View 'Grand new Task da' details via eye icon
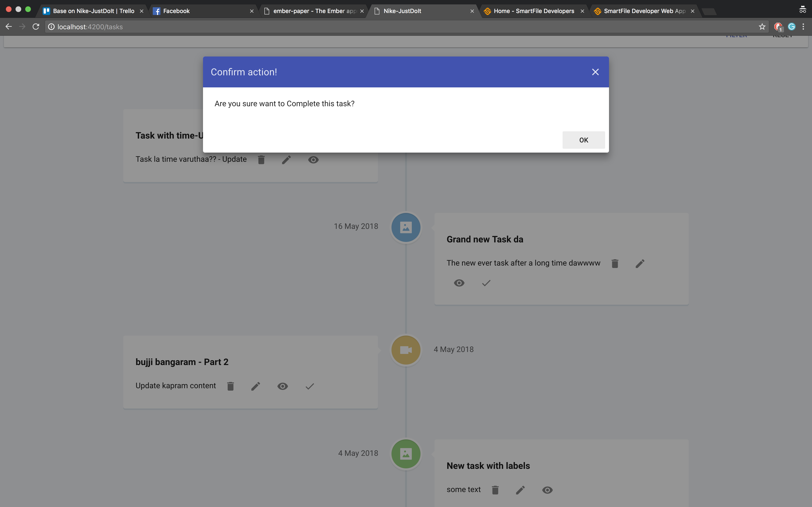 click(459, 283)
